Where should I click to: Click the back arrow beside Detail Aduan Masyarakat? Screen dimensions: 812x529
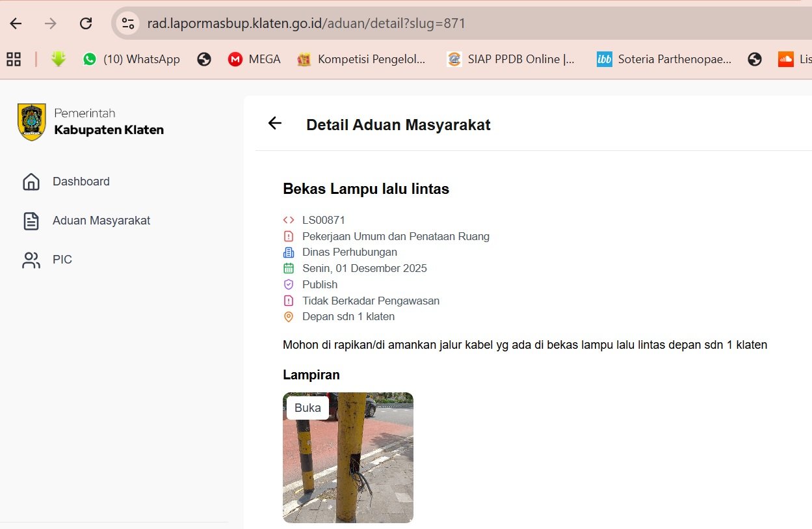tap(274, 123)
